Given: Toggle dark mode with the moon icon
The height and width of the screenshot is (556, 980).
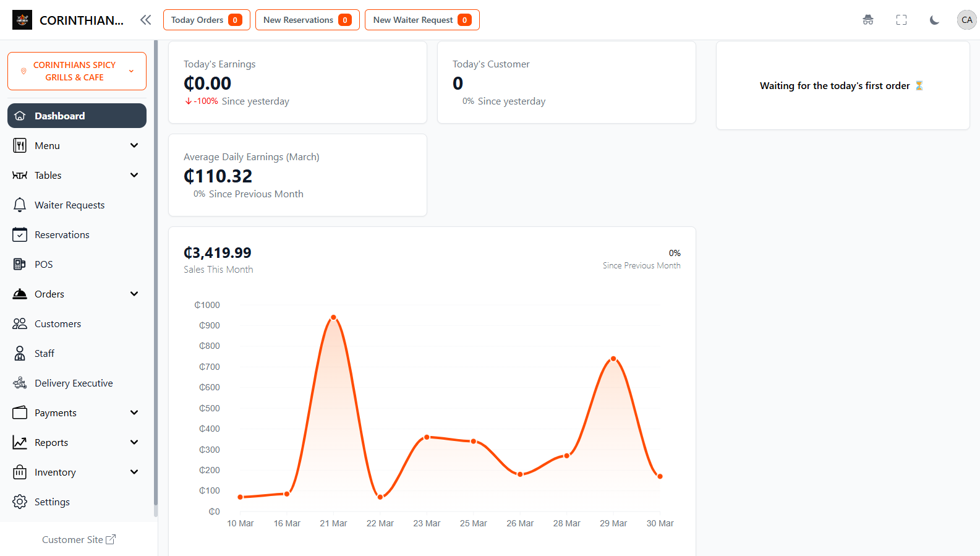Looking at the screenshot, I should pos(934,20).
